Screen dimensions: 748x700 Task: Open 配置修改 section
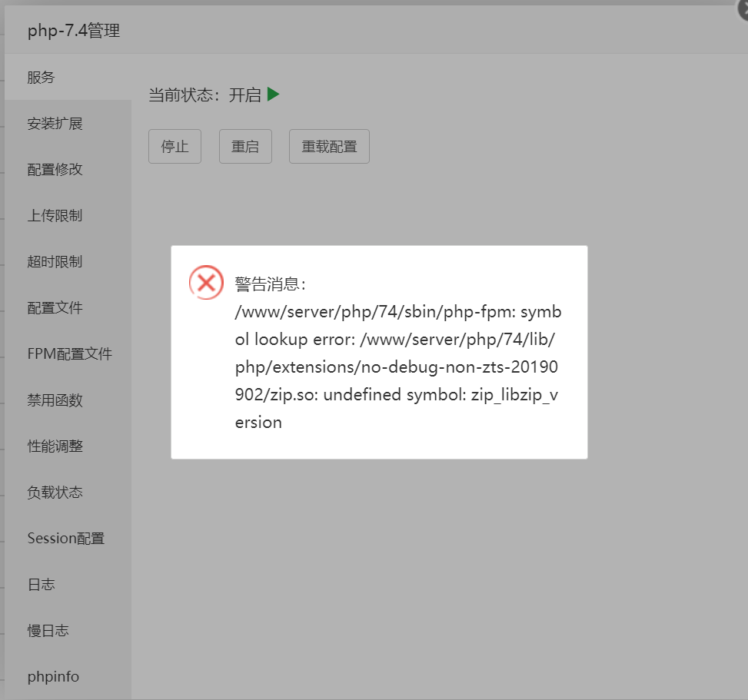pyautogui.click(x=68, y=169)
